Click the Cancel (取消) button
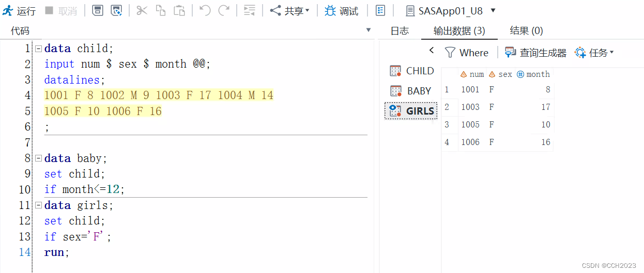This screenshot has height=273, width=644. (60, 10)
